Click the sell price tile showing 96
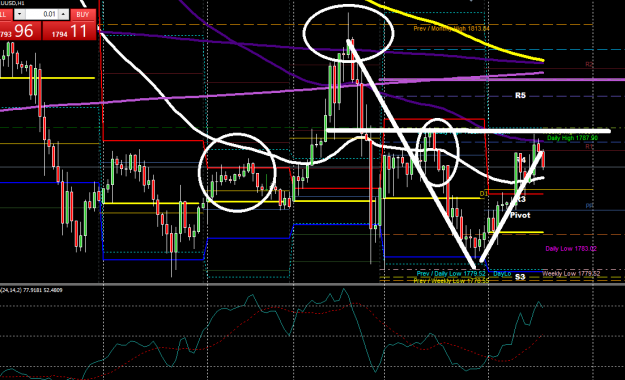 click(20, 31)
